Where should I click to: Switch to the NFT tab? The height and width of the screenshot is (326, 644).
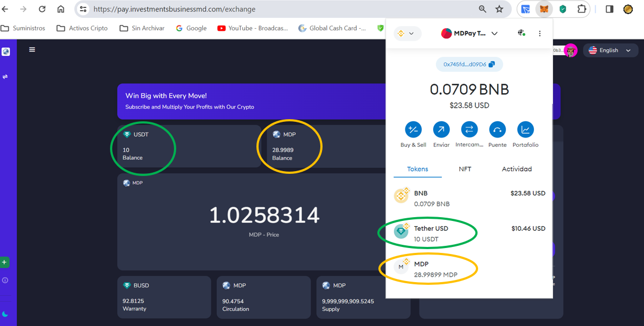pyautogui.click(x=465, y=169)
